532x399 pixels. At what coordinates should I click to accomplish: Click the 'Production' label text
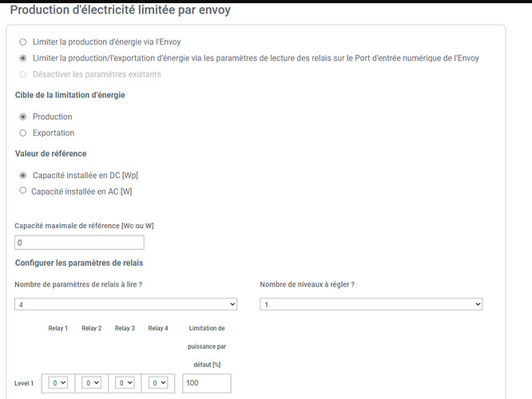tap(53, 117)
